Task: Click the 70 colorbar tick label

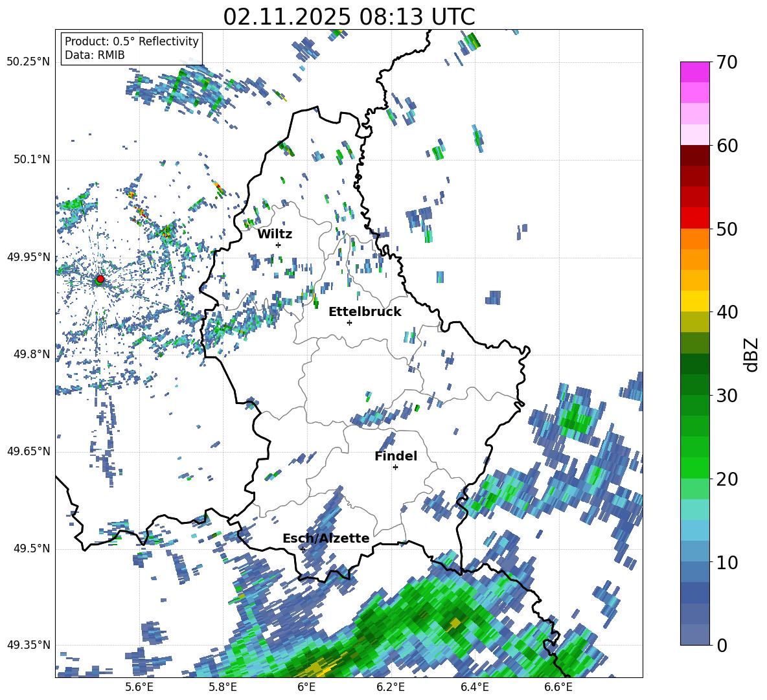Action: tap(726, 62)
